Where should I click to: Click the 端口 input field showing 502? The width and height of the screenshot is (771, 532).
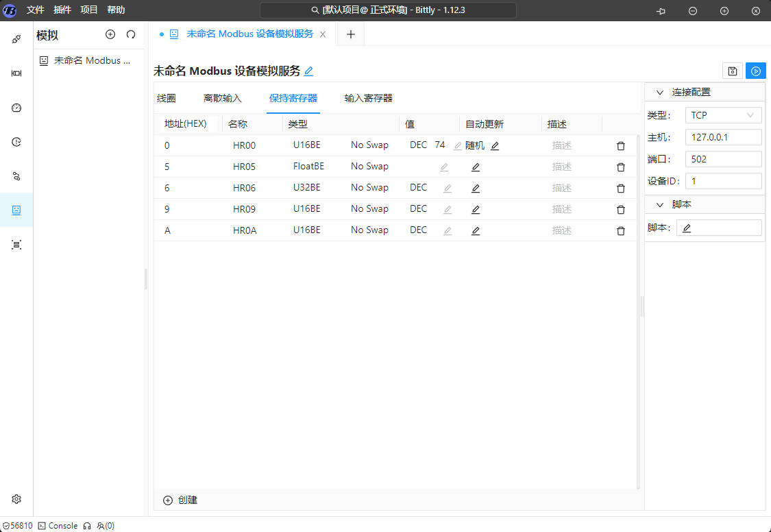[x=723, y=159]
